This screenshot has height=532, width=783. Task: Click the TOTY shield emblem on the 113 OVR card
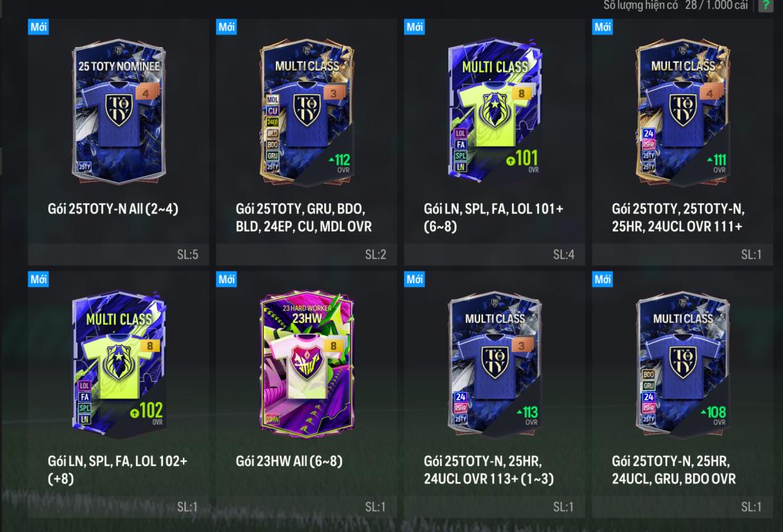[495, 362]
